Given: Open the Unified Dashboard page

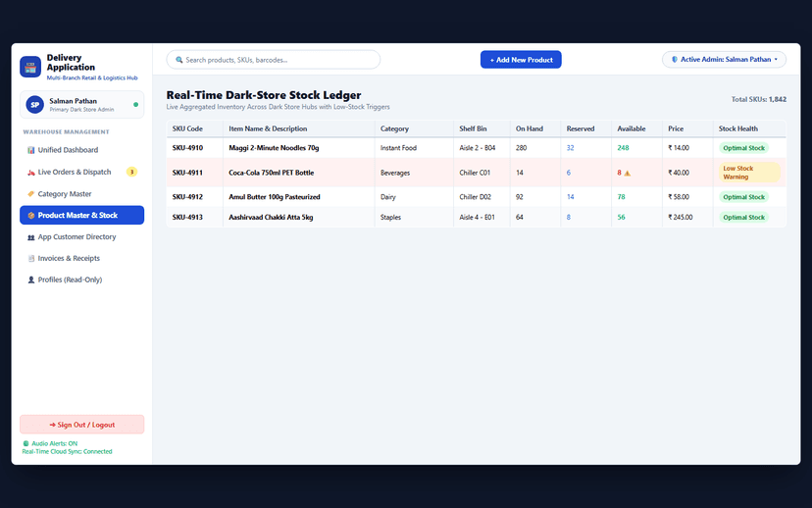Looking at the screenshot, I should [x=81, y=150].
